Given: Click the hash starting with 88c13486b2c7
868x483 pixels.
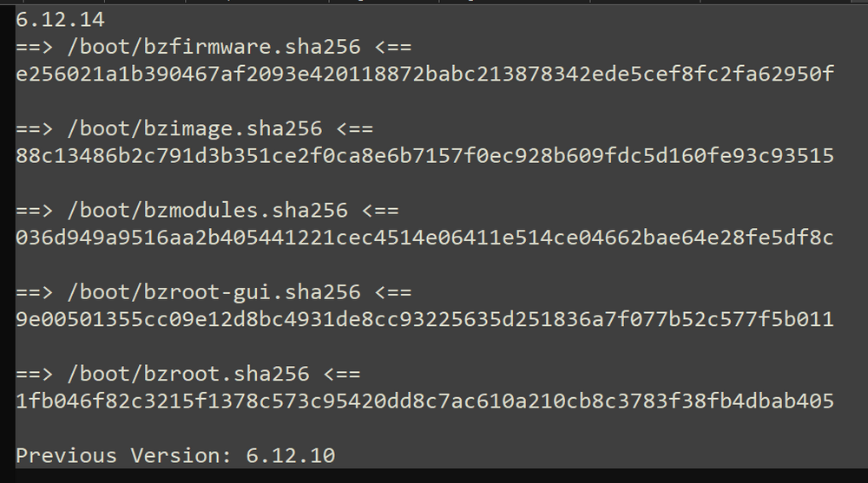Looking at the screenshot, I should pos(424,155).
